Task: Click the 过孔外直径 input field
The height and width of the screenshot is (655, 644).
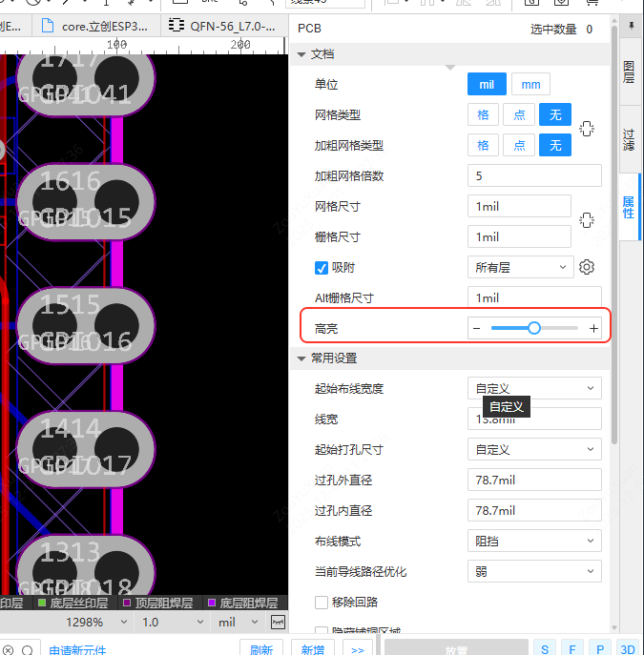Action: click(534, 480)
